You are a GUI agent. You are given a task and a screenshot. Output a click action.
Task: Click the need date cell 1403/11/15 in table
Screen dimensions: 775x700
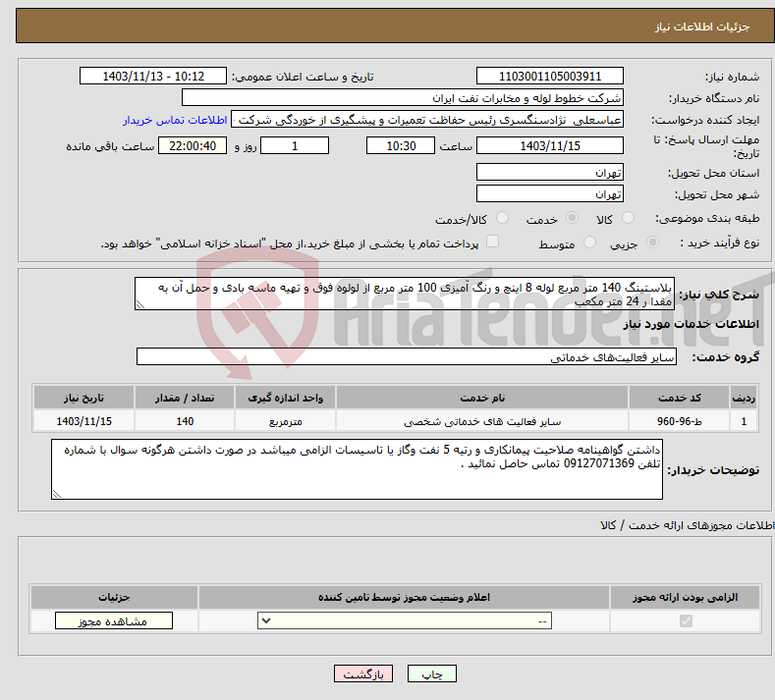[x=83, y=421]
